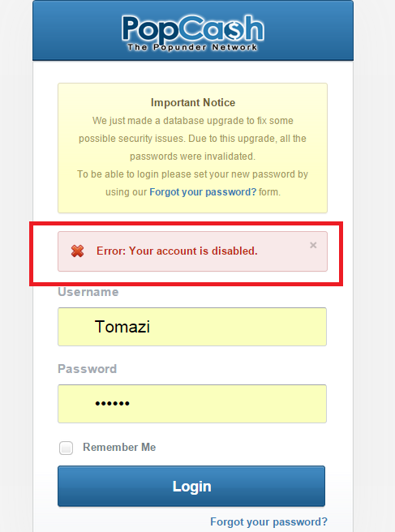Image resolution: width=395 pixels, height=532 pixels.
Task: Click the 'Your account is disabled' error text
Action: point(177,251)
